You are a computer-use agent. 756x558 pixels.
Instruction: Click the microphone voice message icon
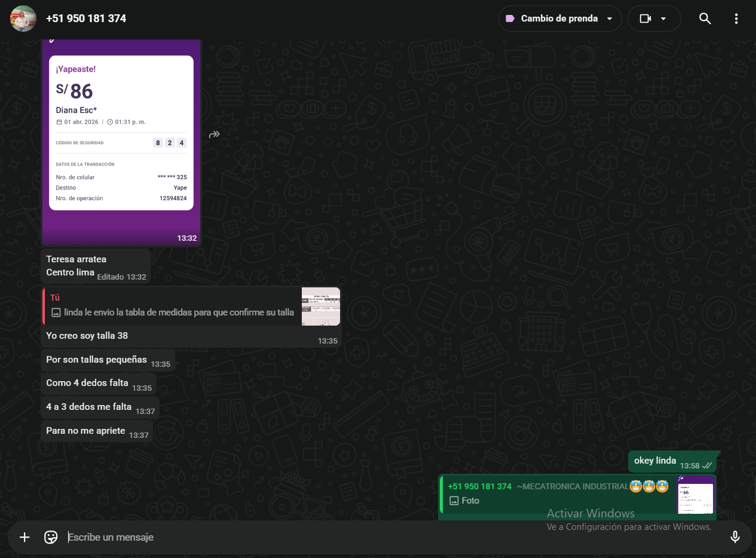tap(735, 537)
